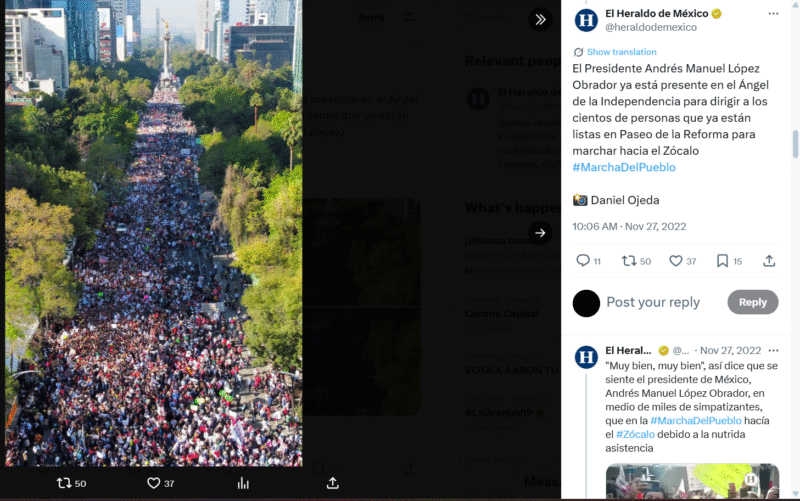The width and height of the screenshot is (800, 501).
Task: Open more options on the reply tweet
Action: [x=773, y=350]
